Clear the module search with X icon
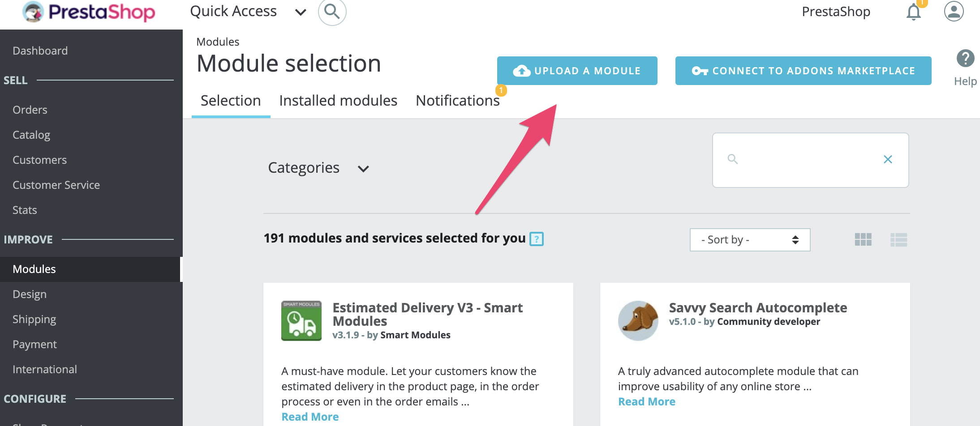 coord(887,159)
